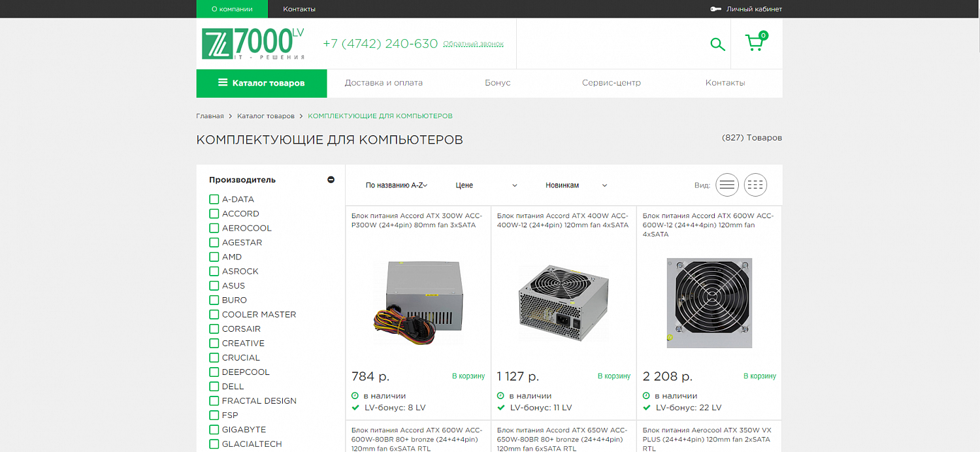
Task: Switch to grid view layout icon
Action: click(755, 186)
